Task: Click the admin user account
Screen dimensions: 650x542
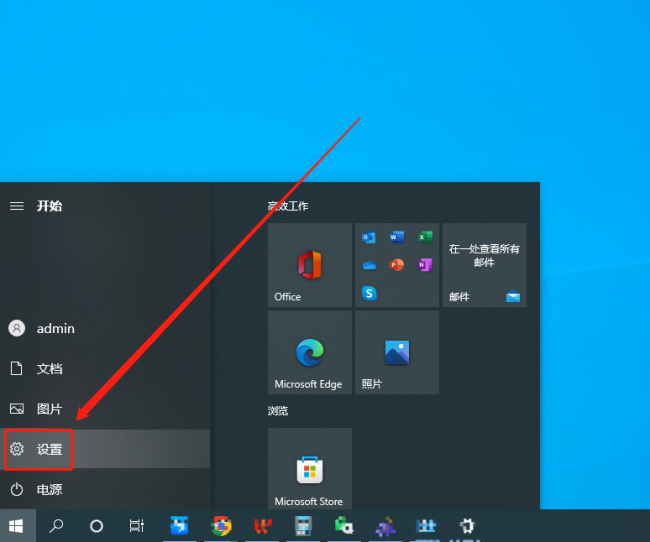Action: pos(105,328)
